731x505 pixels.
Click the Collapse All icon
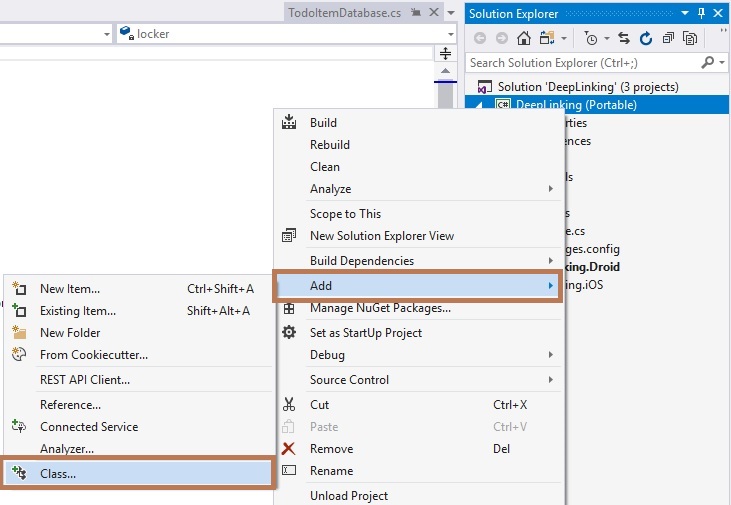pos(668,38)
